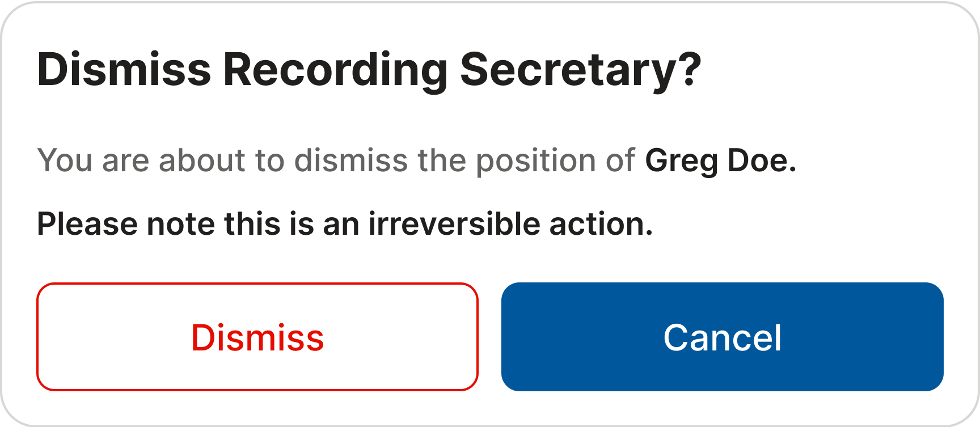Viewport: 980px width, 427px height.
Task: Click the red Dismiss button
Action: [x=257, y=337]
